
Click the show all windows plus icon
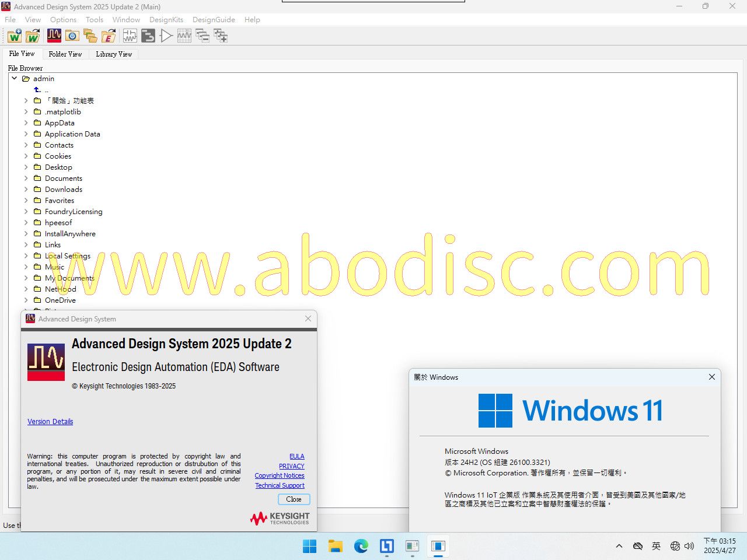[x=221, y=36]
